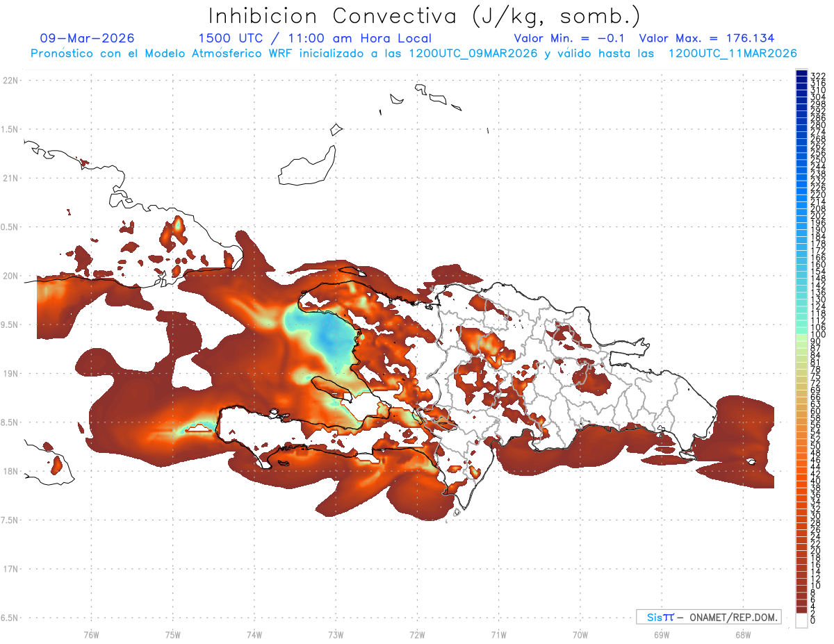Click the '0.5N' latitude label

click(x=10, y=227)
